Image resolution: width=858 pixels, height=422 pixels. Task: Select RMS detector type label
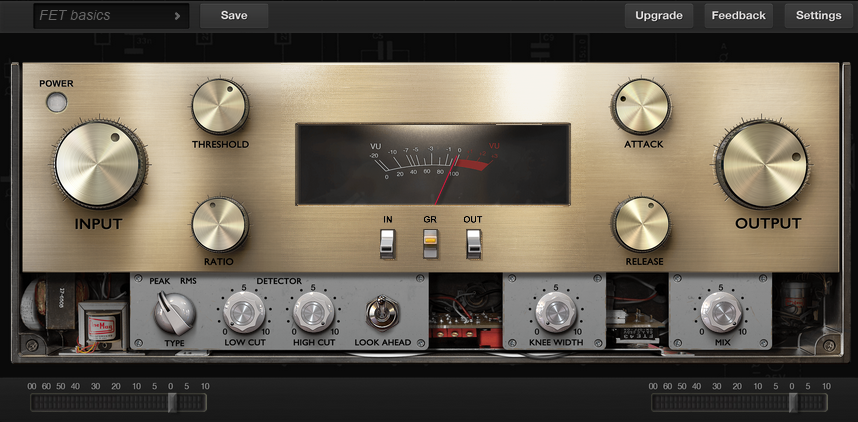tap(188, 281)
